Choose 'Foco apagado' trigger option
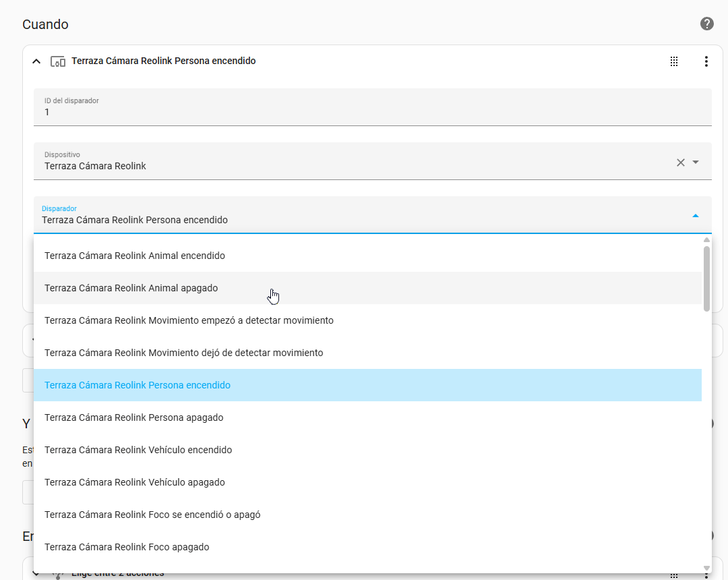 point(368,547)
